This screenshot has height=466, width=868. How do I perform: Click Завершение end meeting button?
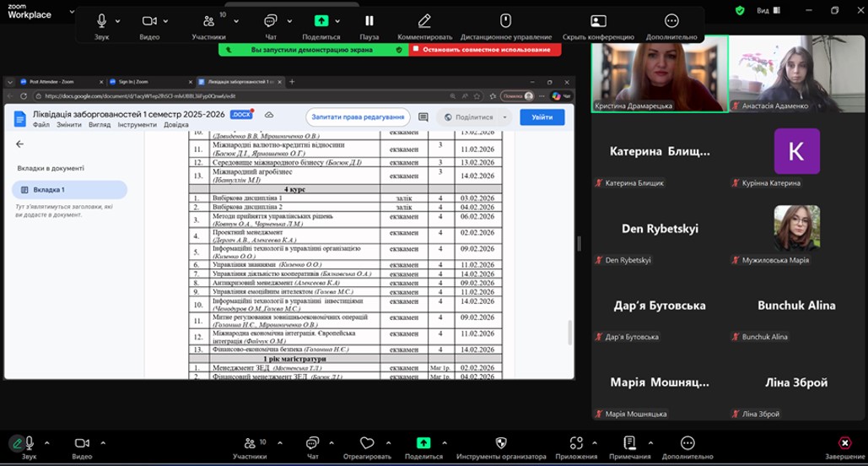[844, 442]
